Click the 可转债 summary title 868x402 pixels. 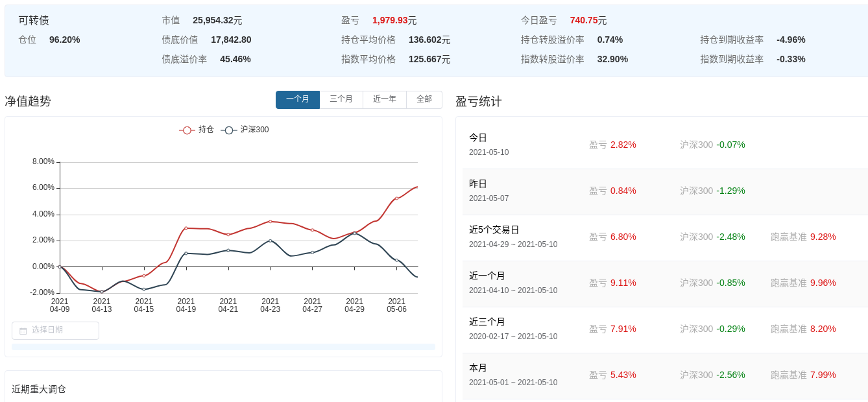pos(34,21)
